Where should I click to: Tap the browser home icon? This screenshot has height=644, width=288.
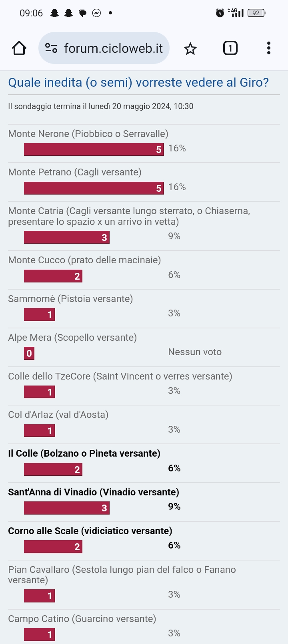[19, 48]
